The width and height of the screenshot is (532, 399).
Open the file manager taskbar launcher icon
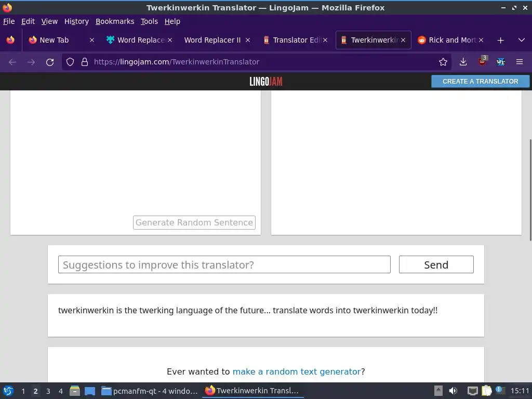click(75, 391)
